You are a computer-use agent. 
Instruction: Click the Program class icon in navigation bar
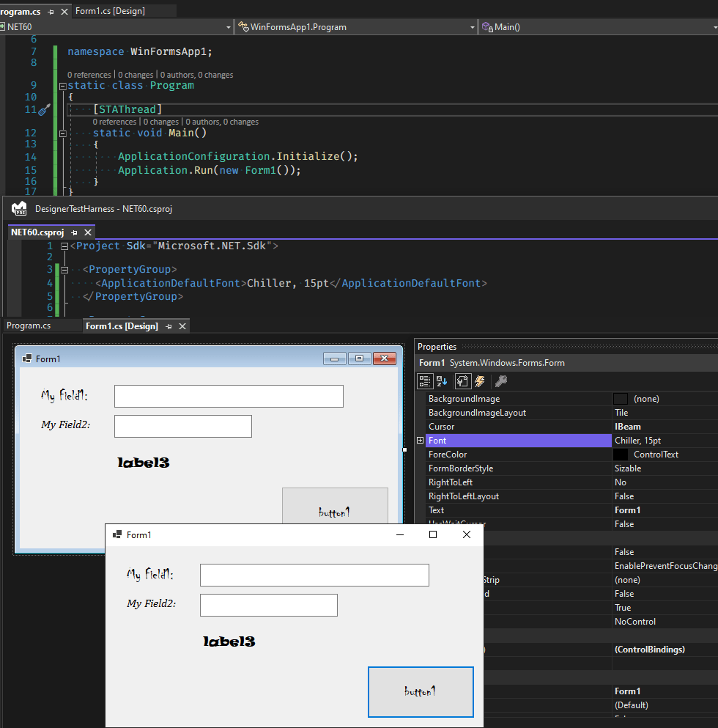(x=244, y=26)
